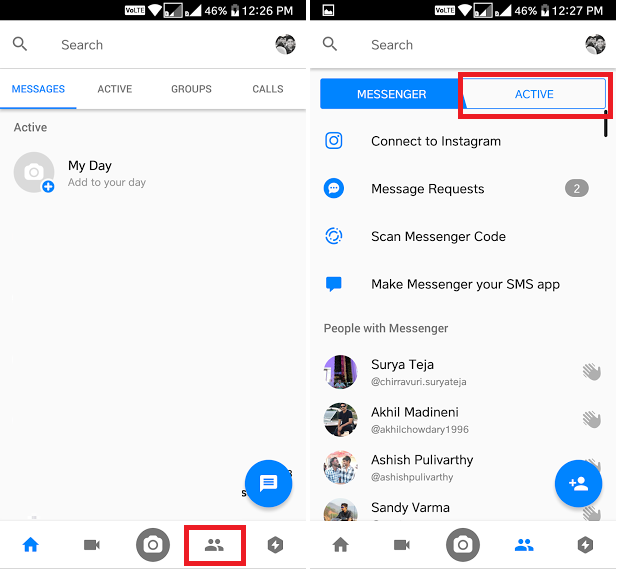
Task: Open Akhil Madineni's avatar
Action: point(341,419)
